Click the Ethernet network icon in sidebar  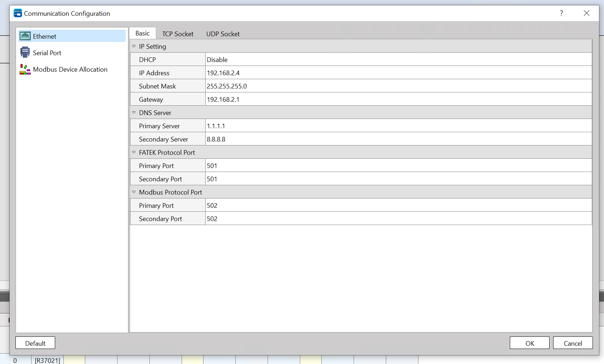(x=25, y=36)
